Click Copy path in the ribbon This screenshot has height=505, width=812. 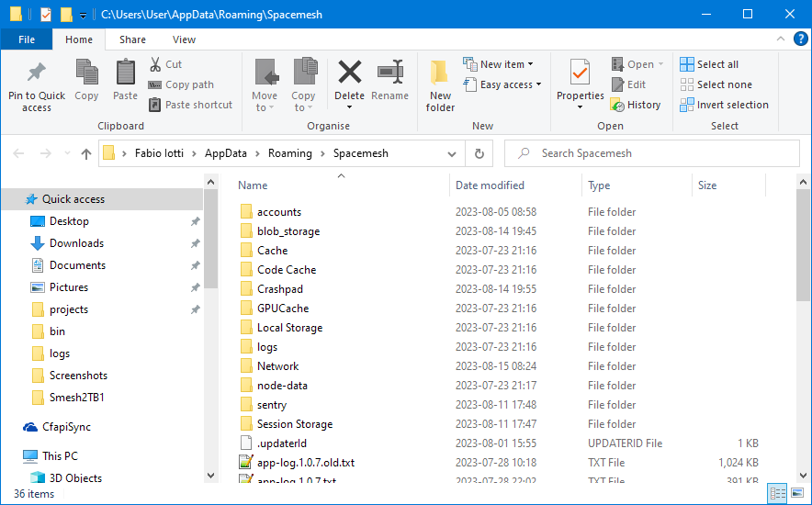coord(181,84)
